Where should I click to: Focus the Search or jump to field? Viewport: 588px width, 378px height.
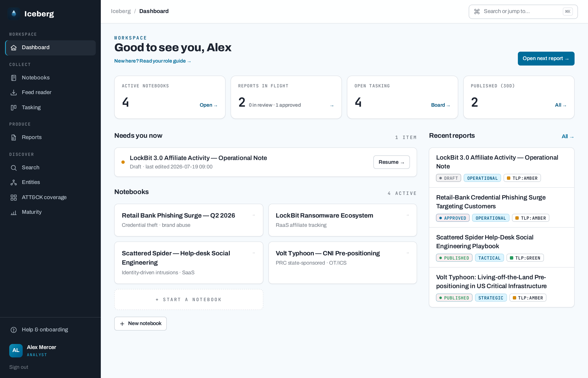point(523,12)
